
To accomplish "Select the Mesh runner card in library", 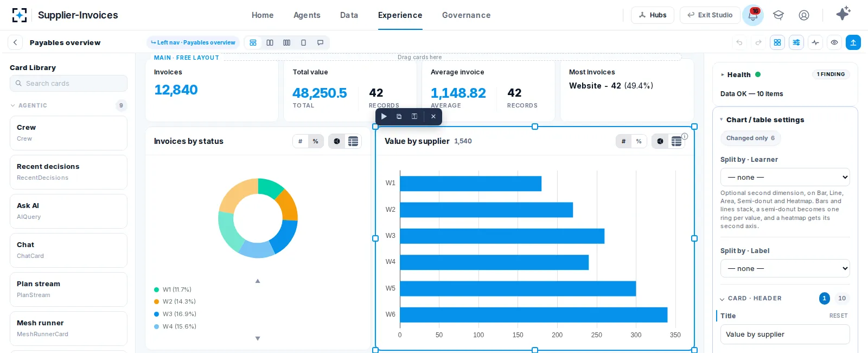I will point(68,329).
